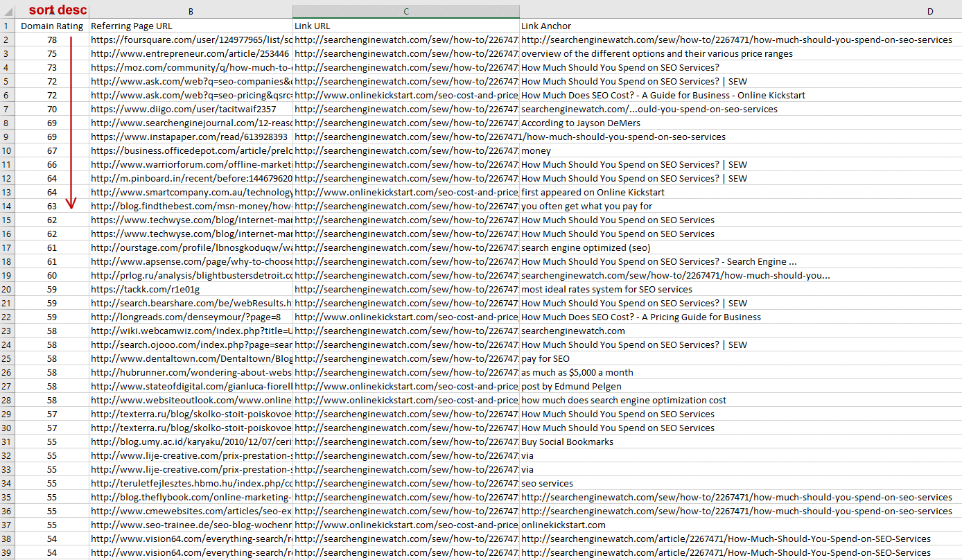Click the moz.com community referring URL cell
The width and height of the screenshot is (962, 560).
tap(191, 67)
